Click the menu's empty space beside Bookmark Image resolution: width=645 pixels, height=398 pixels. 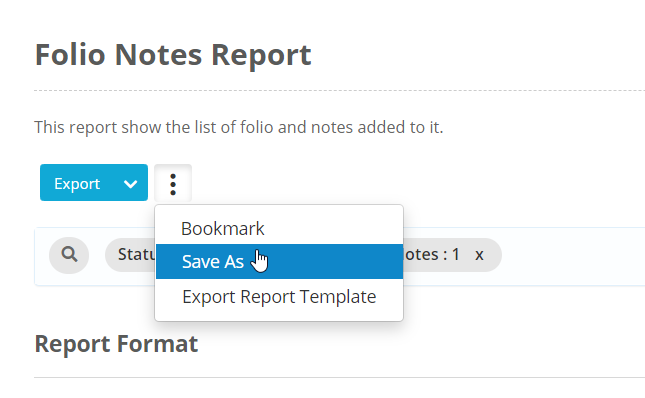333,228
